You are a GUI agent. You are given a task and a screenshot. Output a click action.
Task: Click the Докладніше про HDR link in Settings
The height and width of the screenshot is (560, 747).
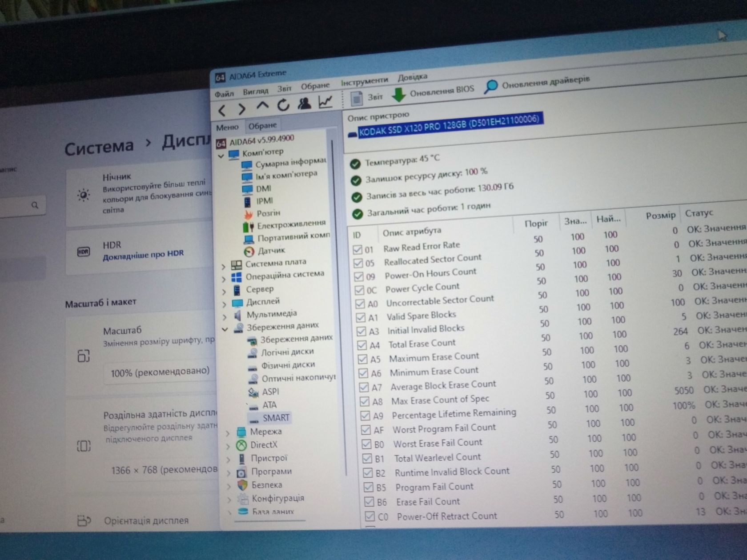(143, 254)
